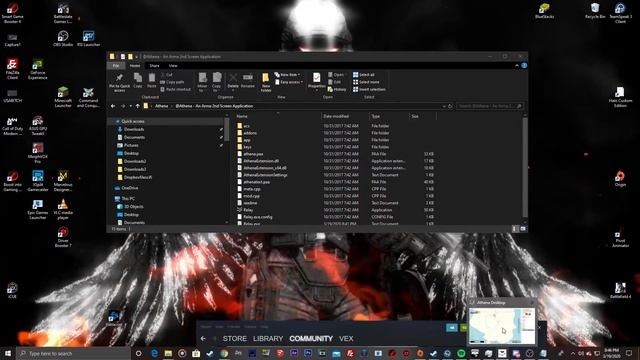Image resolution: width=640 pixels, height=360 pixels.
Task: Open recent locations dropdown beside forward arrow
Action: 131,106
